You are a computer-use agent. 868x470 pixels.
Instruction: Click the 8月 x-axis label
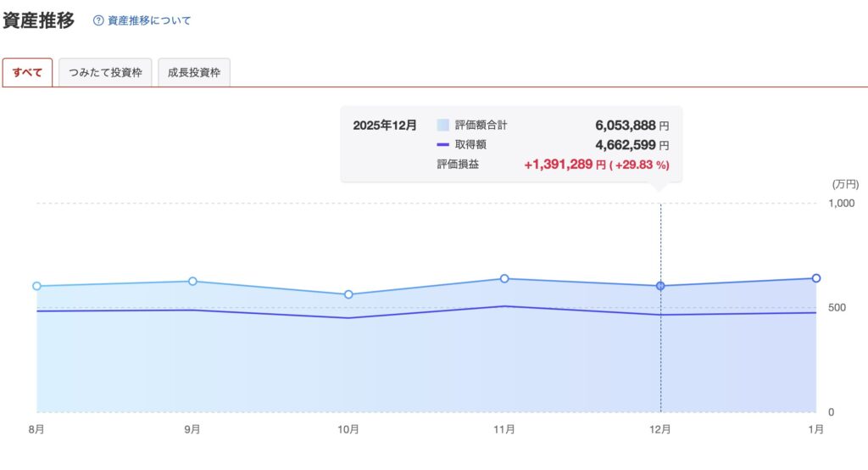36,430
